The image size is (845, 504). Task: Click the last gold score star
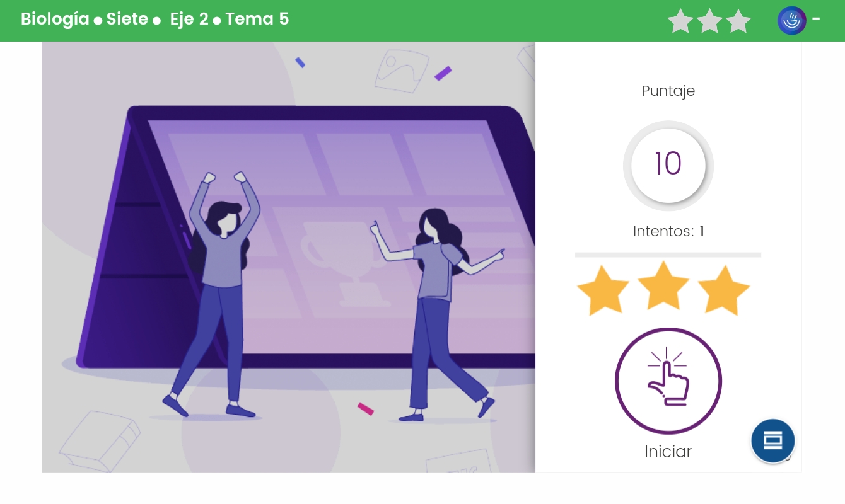[723, 290]
